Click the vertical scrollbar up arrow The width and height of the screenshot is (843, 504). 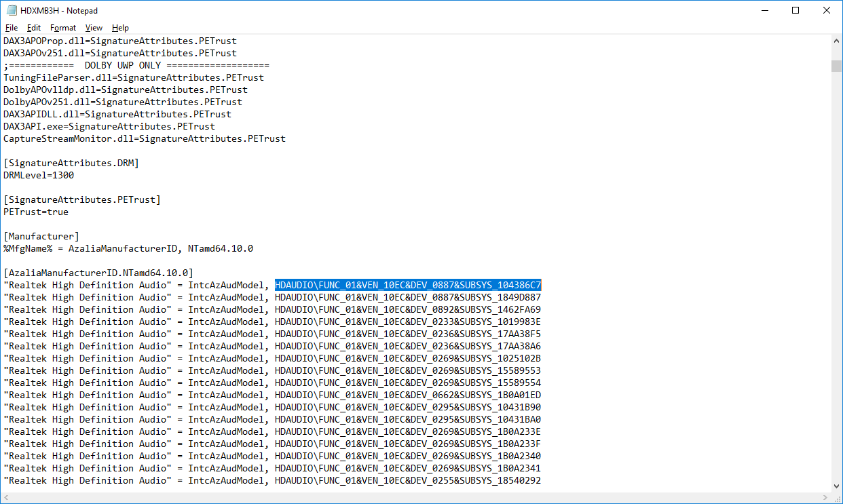[836, 41]
